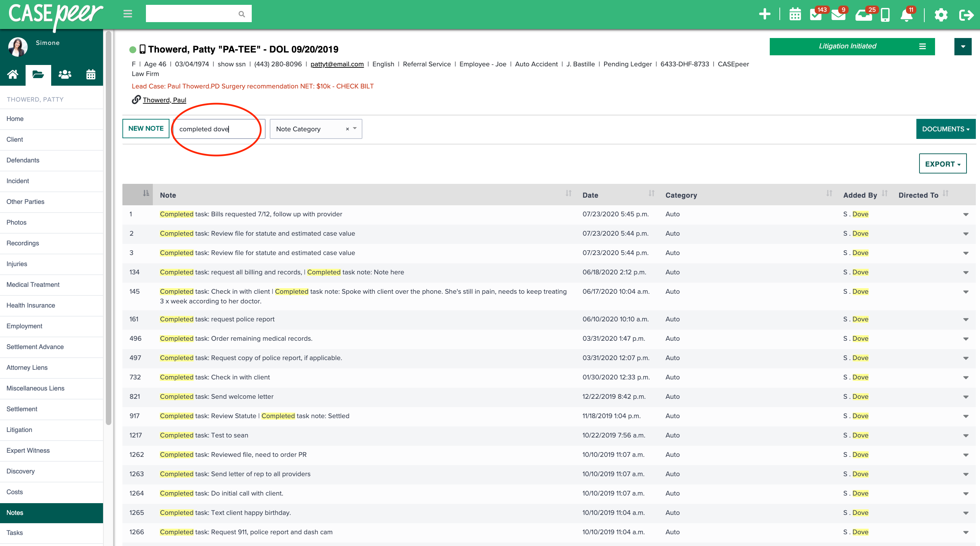
Task: Click the plus icon to add new item
Action: [765, 15]
